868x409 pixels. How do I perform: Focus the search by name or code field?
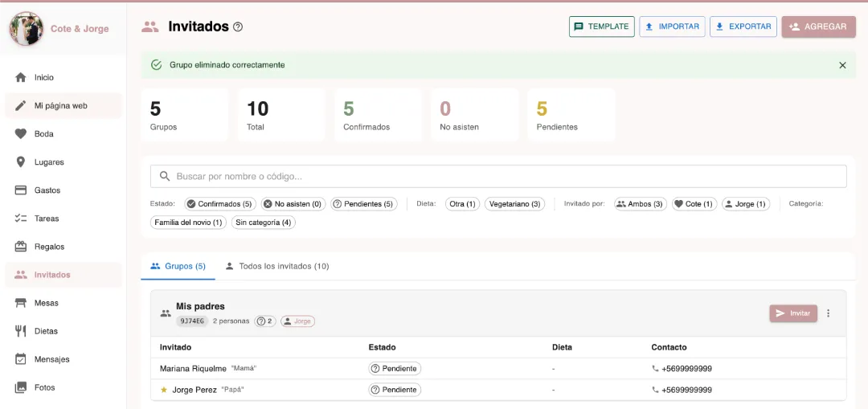click(498, 177)
